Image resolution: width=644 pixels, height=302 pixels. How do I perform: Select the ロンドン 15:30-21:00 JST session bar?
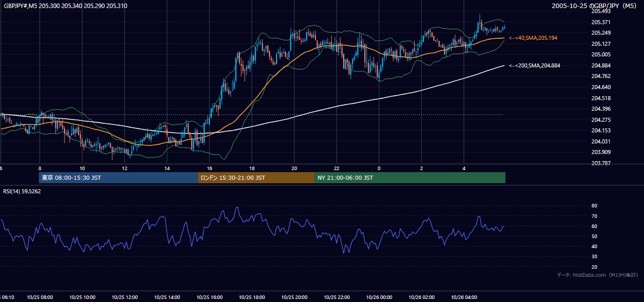pyautogui.click(x=256, y=178)
